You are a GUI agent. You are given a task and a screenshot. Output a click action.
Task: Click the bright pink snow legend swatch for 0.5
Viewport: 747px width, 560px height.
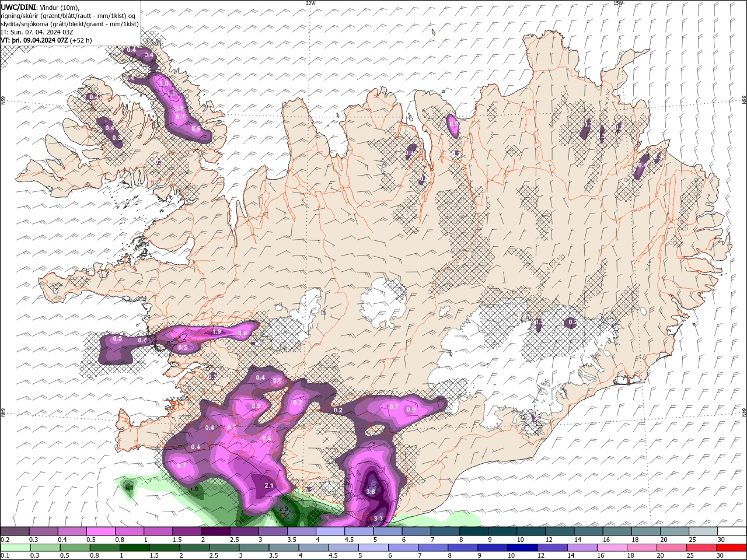(100, 531)
